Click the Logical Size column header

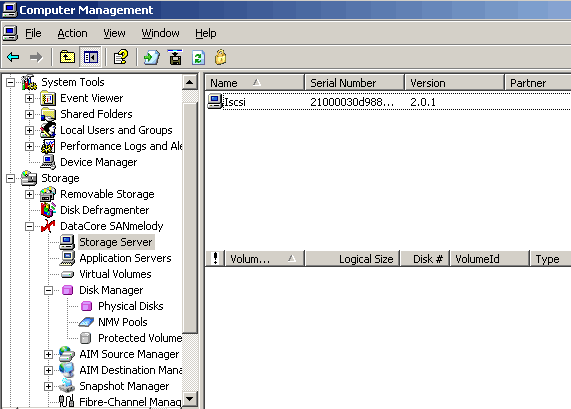pos(353,259)
